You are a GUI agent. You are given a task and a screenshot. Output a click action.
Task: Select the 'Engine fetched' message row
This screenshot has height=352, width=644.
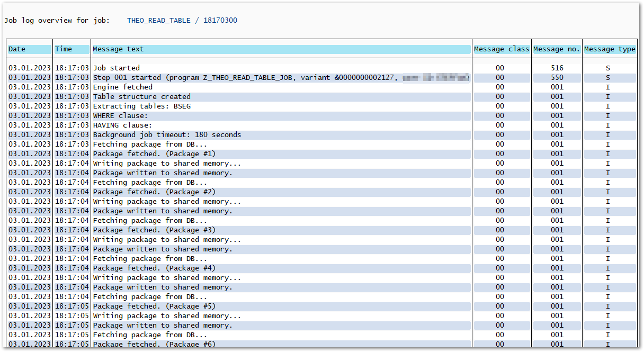pyautogui.click(x=123, y=87)
